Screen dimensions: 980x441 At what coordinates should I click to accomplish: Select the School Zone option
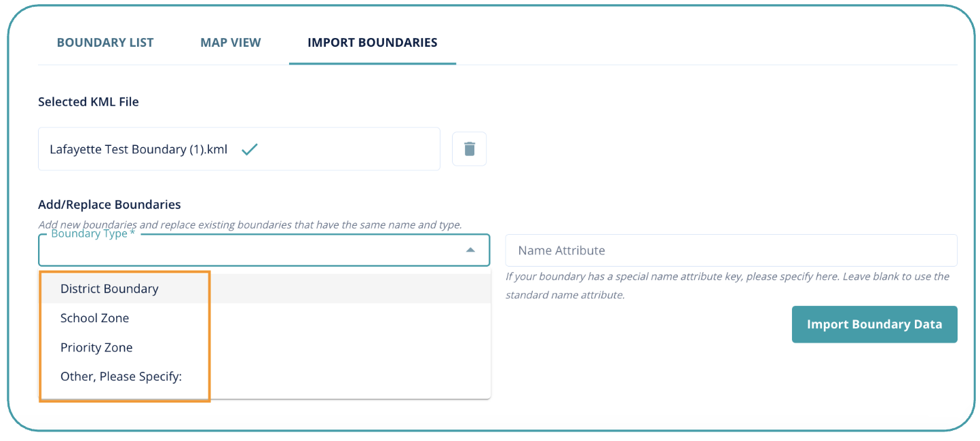(94, 318)
